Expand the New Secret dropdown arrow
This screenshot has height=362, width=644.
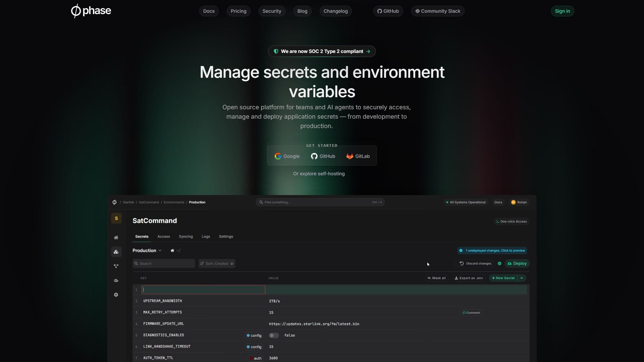point(522,278)
